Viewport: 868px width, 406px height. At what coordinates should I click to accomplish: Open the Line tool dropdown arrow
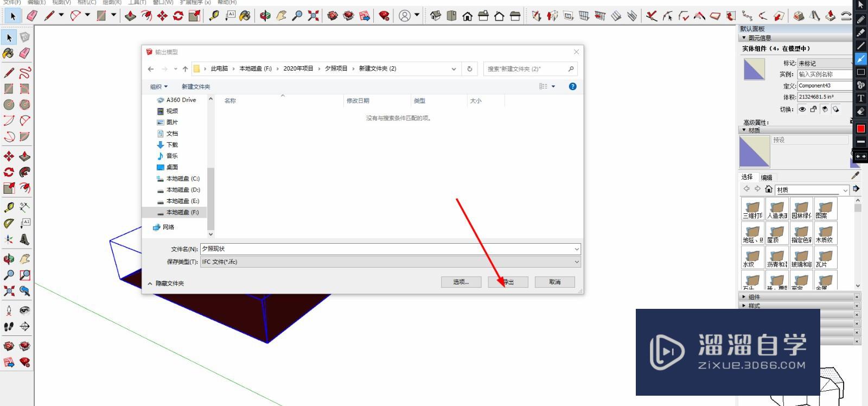coord(61,15)
